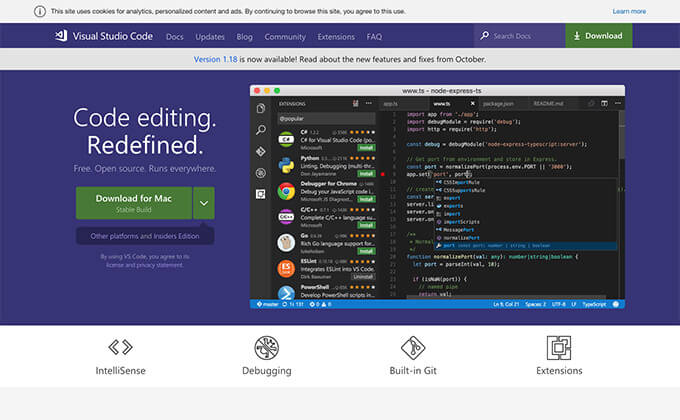Click 'Ln 9, Col 21' in status bar
Image resolution: width=680 pixels, height=420 pixels.
coord(506,304)
